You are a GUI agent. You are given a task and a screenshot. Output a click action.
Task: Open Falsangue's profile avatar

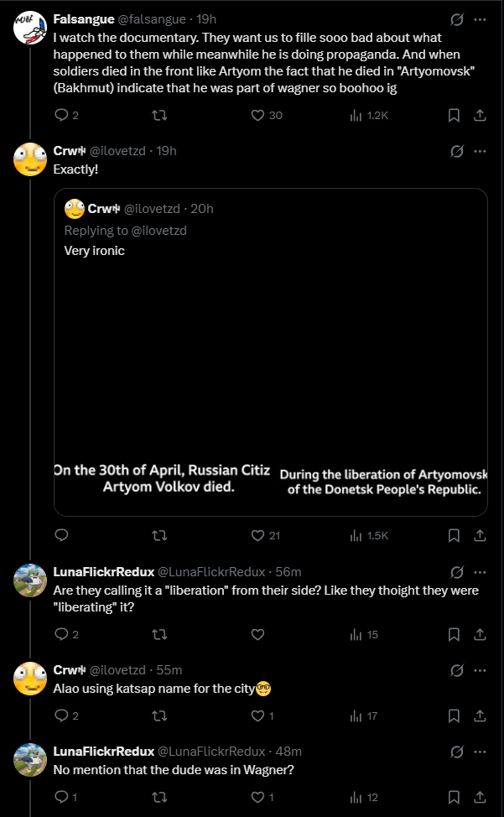(30, 29)
